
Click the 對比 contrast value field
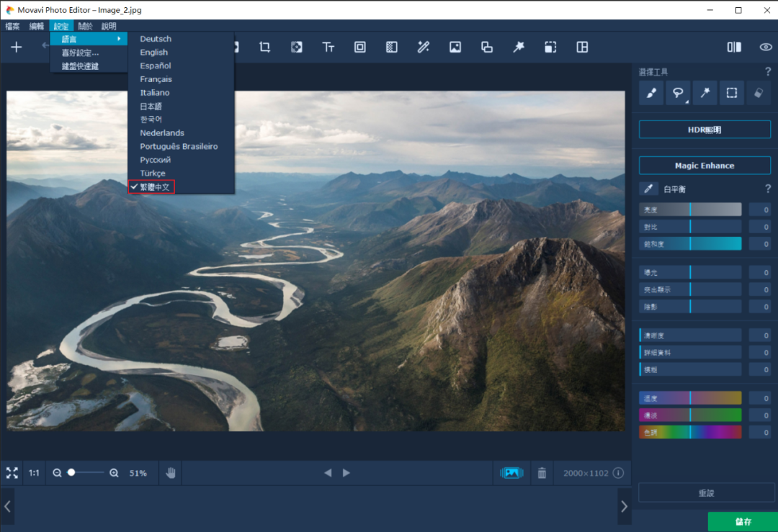(x=760, y=227)
